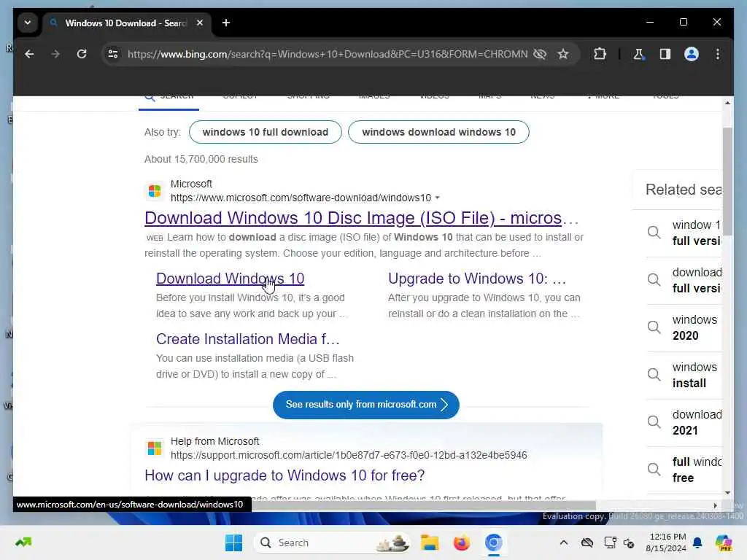Click the About 15,700,000 results text
747x560 pixels.
coord(201,159)
